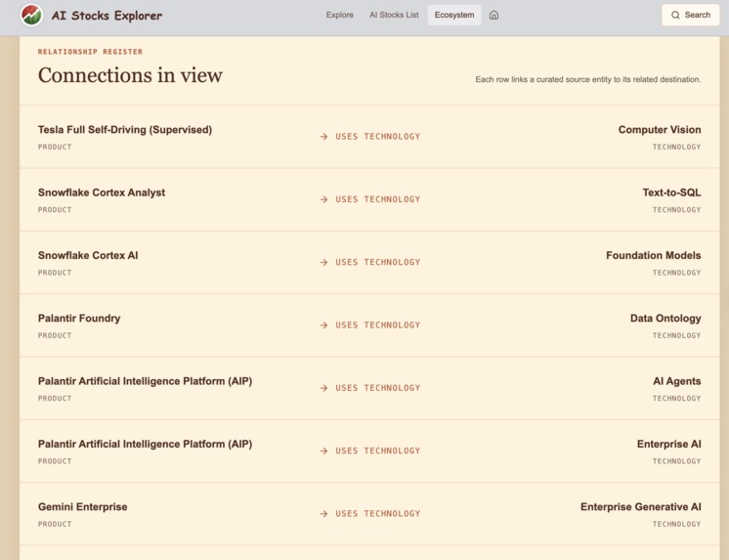The image size is (729, 560).
Task: Click the arrow icon in Gemini Enterprise row
Action: (x=324, y=513)
